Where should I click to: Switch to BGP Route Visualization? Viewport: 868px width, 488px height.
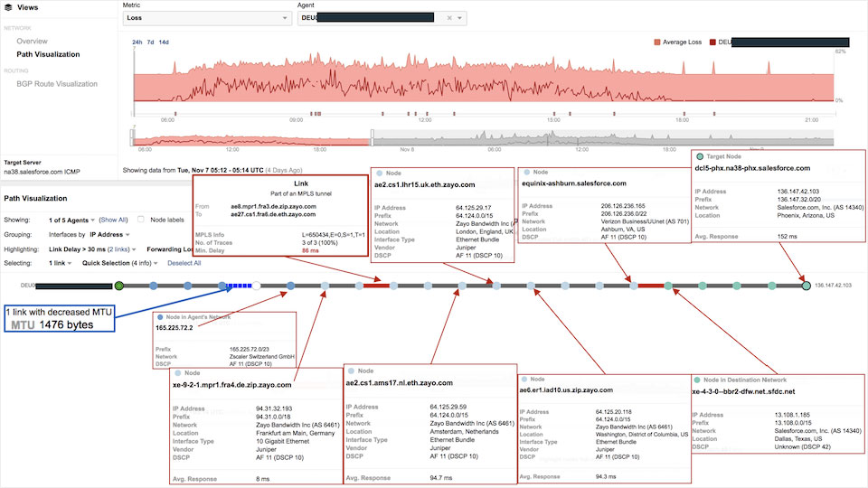56,84
